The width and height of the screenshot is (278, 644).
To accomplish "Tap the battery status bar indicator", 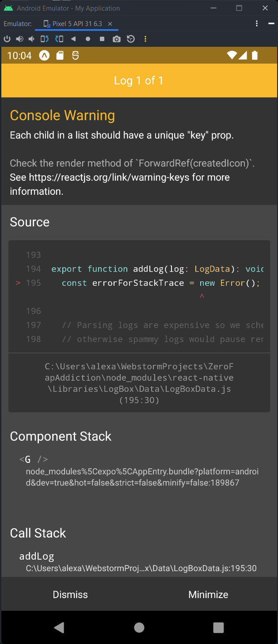I will pyautogui.click(x=255, y=56).
